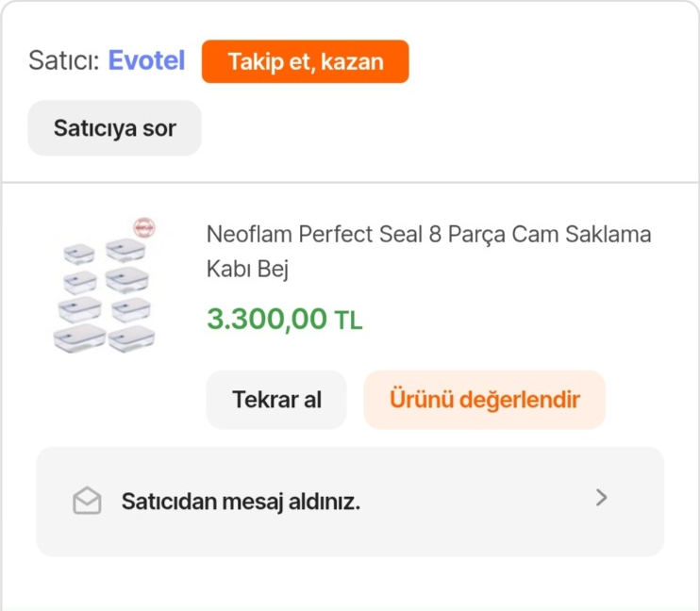
Task: Click the green 3.300,00 price amount
Action: 266,319
